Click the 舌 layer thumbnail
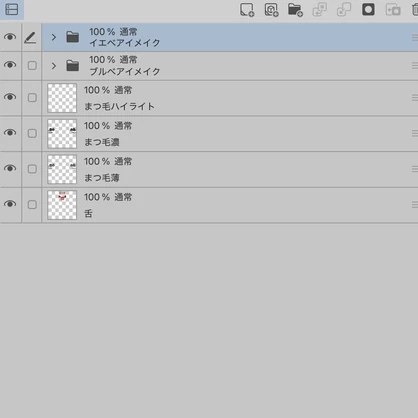 tap(62, 205)
